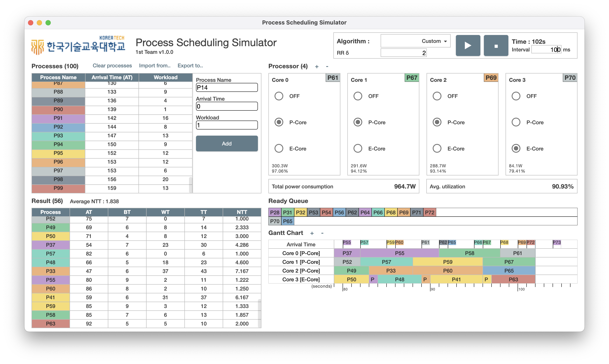Image resolution: width=609 pixels, height=364 pixels.
Task: Select P28 in the Ready Queue
Action: coord(275,212)
